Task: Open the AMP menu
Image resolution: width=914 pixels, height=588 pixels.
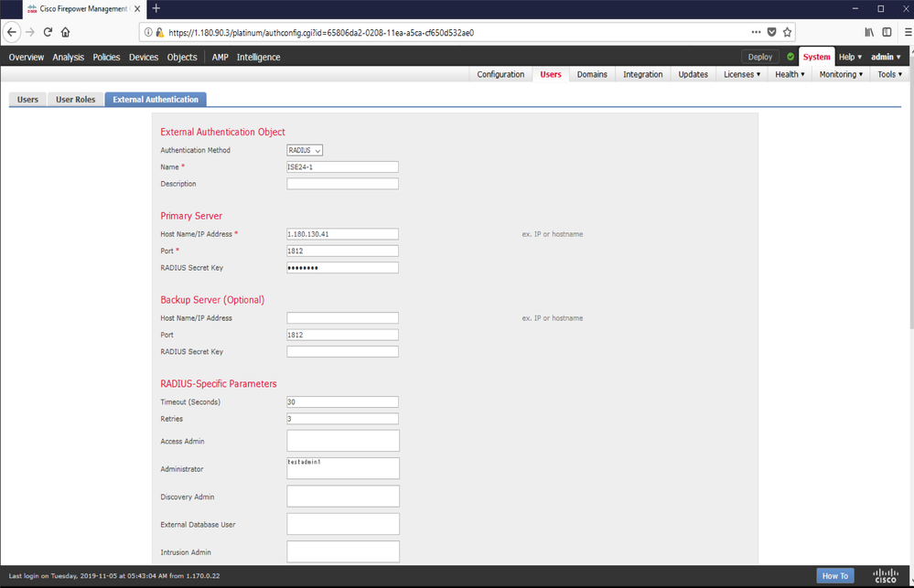Action: click(220, 57)
